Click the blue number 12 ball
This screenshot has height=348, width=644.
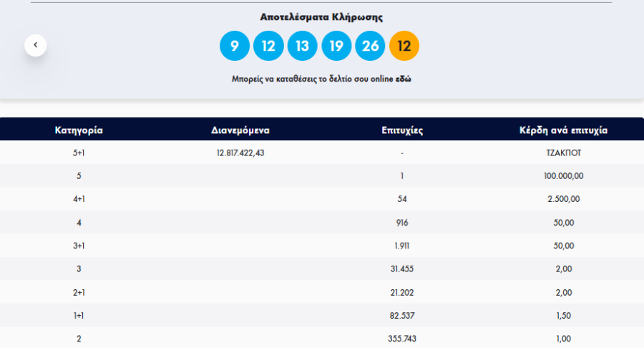pos(268,47)
